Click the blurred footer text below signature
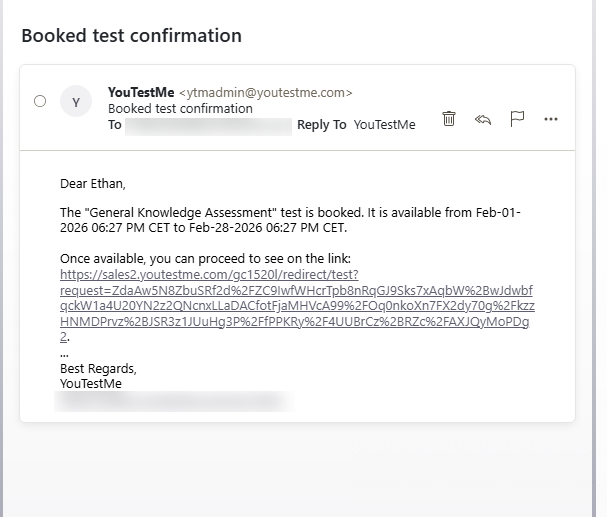 click(x=172, y=400)
